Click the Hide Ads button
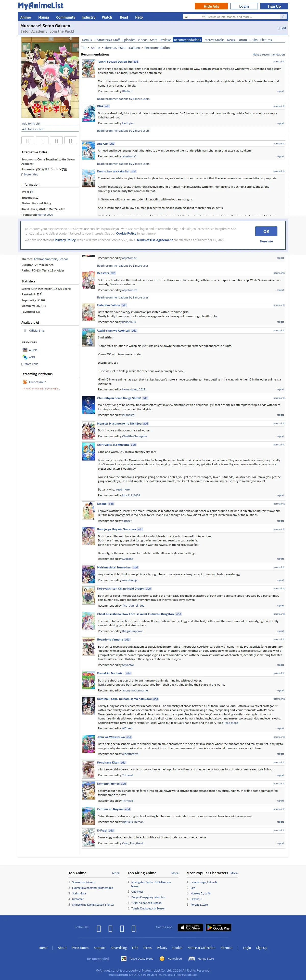The image size is (306, 980). point(211,6)
